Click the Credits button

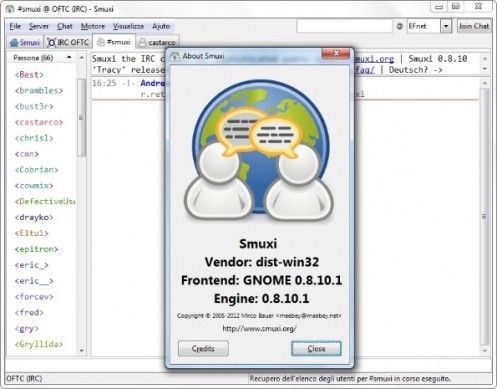[203, 349]
